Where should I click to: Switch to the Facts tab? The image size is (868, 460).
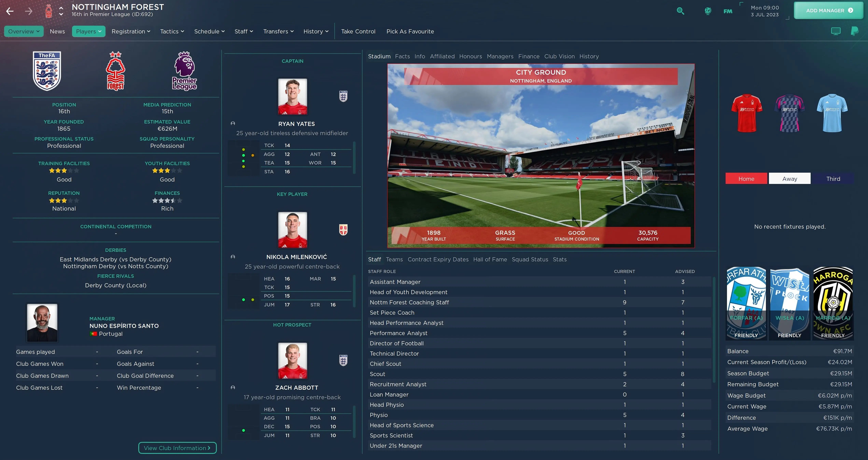[x=402, y=56]
